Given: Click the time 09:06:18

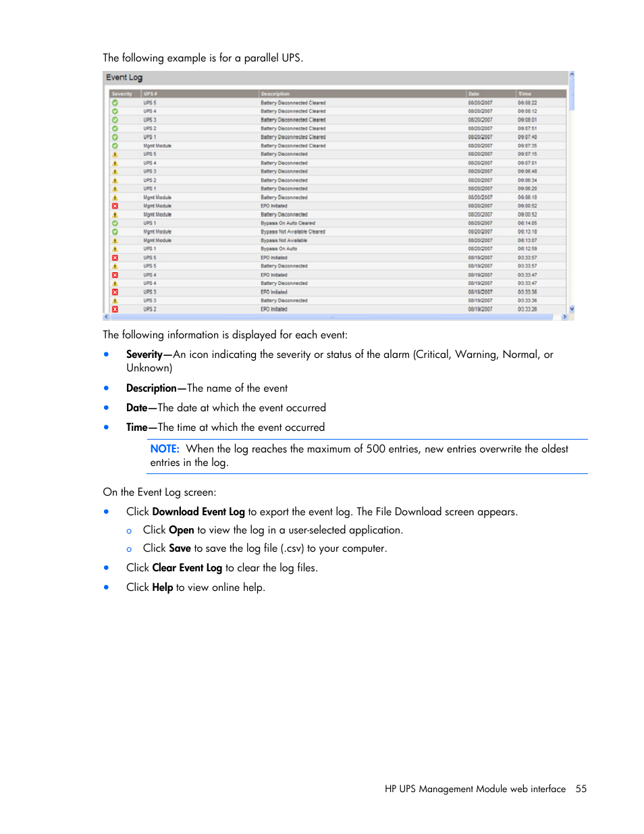Looking at the screenshot, I should pos(527,197).
